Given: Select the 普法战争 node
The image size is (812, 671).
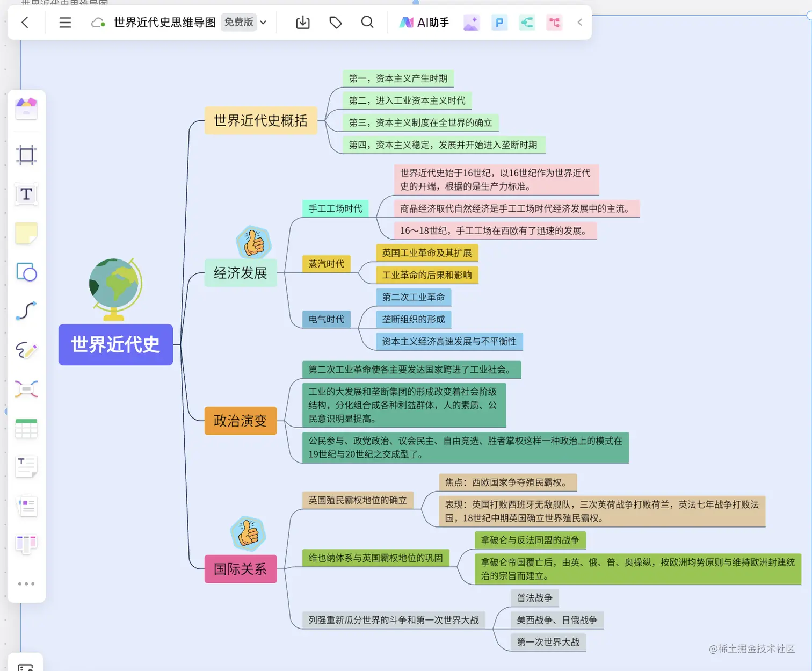Looking at the screenshot, I should pos(535,598).
